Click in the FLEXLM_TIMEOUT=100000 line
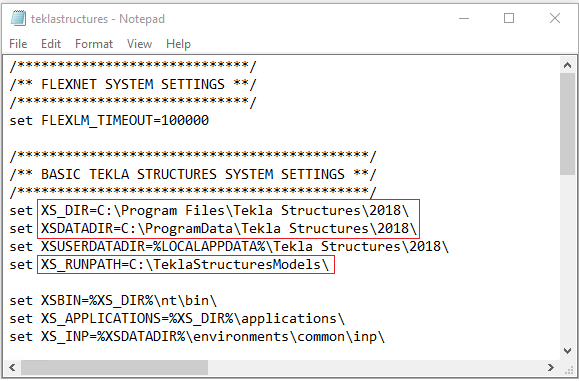 (109, 120)
